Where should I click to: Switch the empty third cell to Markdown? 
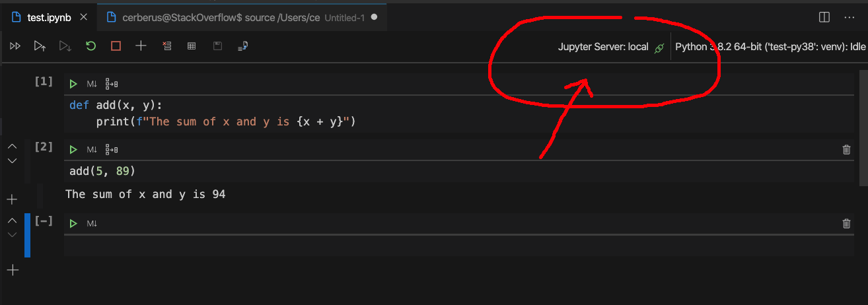click(92, 224)
